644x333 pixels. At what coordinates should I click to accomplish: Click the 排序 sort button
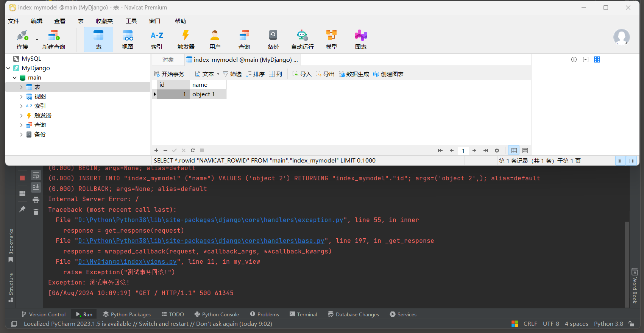(x=255, y=74)
